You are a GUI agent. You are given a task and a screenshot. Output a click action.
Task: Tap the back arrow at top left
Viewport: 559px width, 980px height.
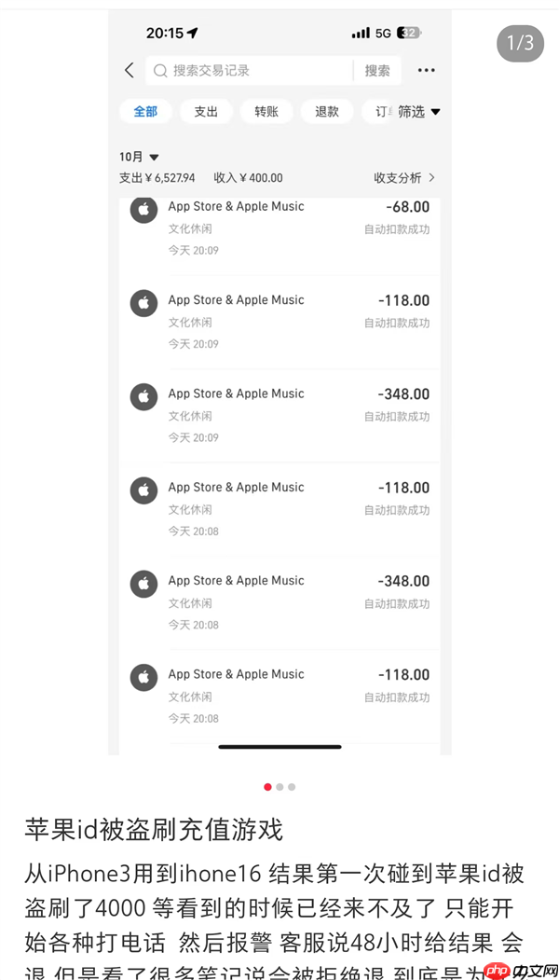coord(129,70)
